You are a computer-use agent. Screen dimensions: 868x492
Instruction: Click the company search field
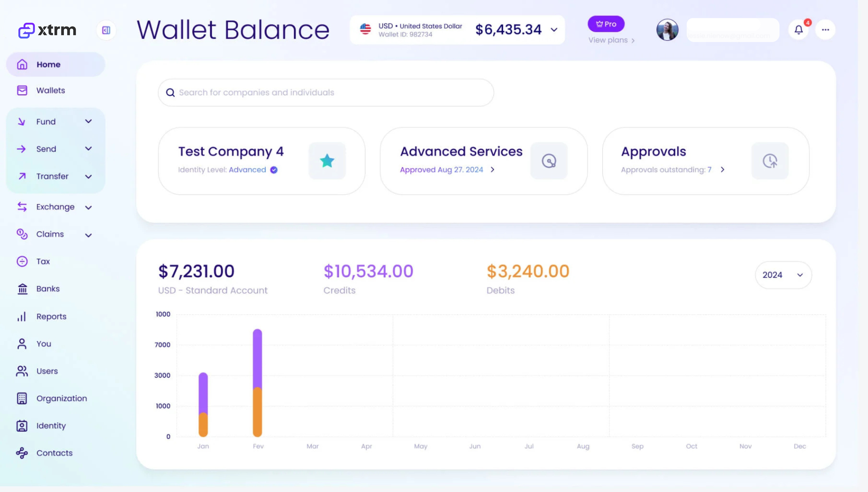325,93
